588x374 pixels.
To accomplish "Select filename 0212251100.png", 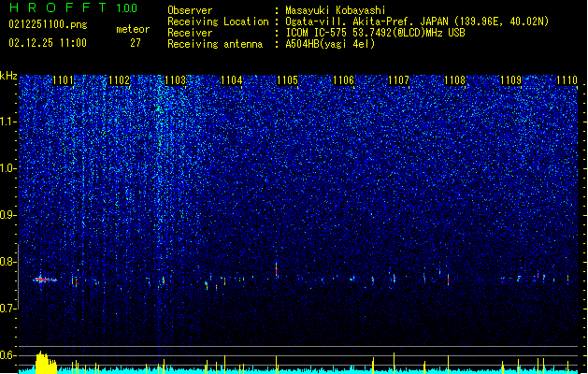I will pos(48,24).
